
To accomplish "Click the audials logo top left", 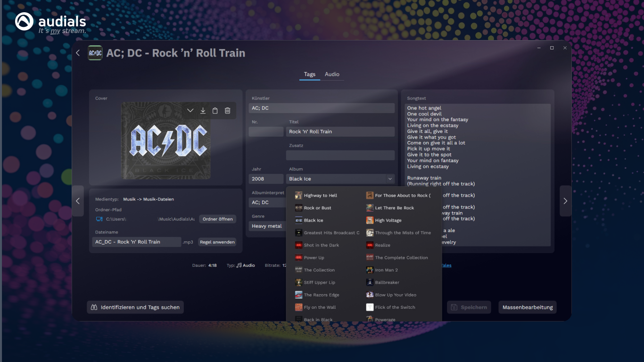I will pyautogui.click(x=50, y=24).
